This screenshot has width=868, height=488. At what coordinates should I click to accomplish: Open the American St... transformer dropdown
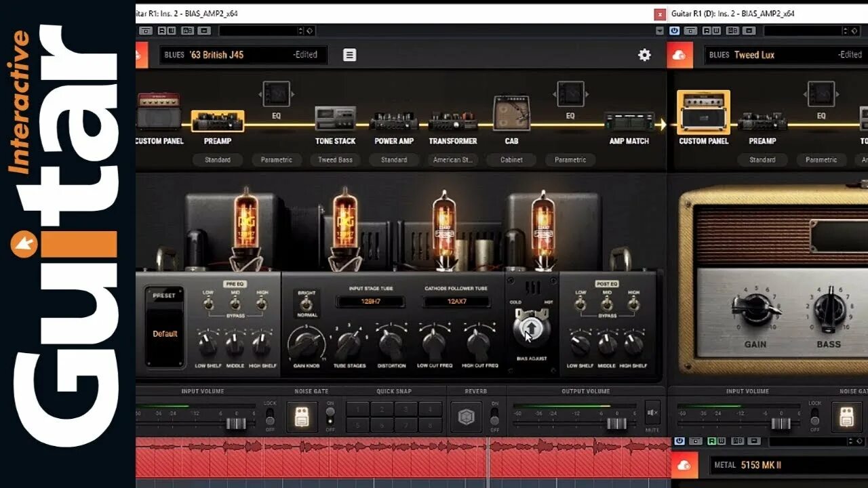tap(453, 160)
